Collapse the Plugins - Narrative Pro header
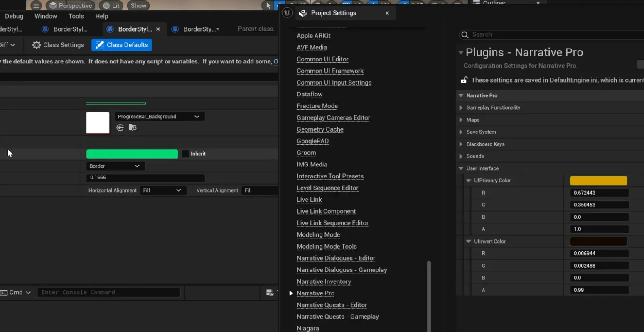The width and height of the screenshot is (644, 332). point(461,53)
